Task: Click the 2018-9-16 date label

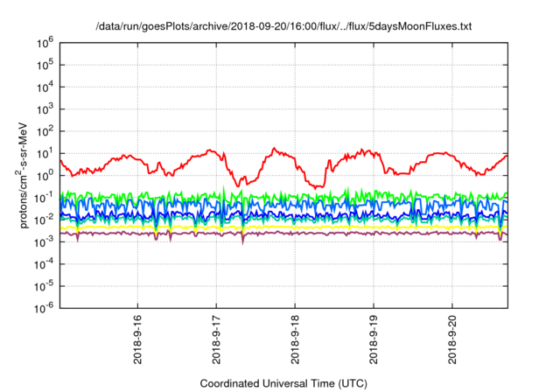Action: (x=137, y=339)
